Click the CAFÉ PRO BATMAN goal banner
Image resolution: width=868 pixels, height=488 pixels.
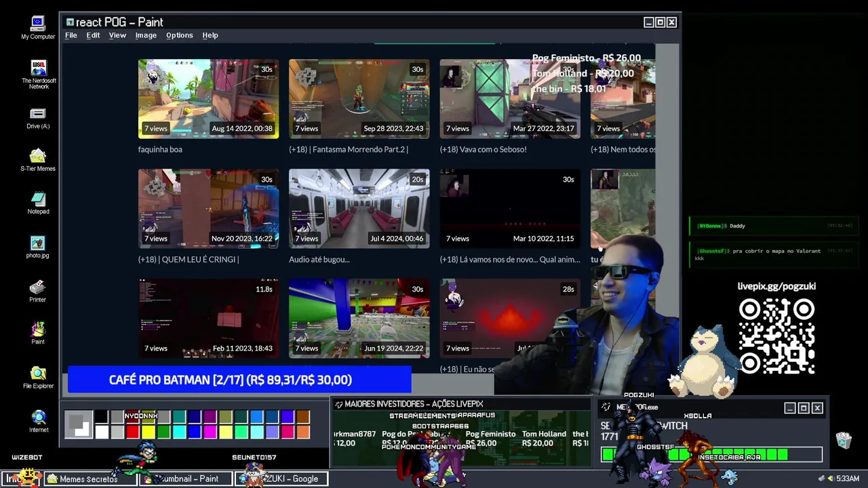coord(239,380)
